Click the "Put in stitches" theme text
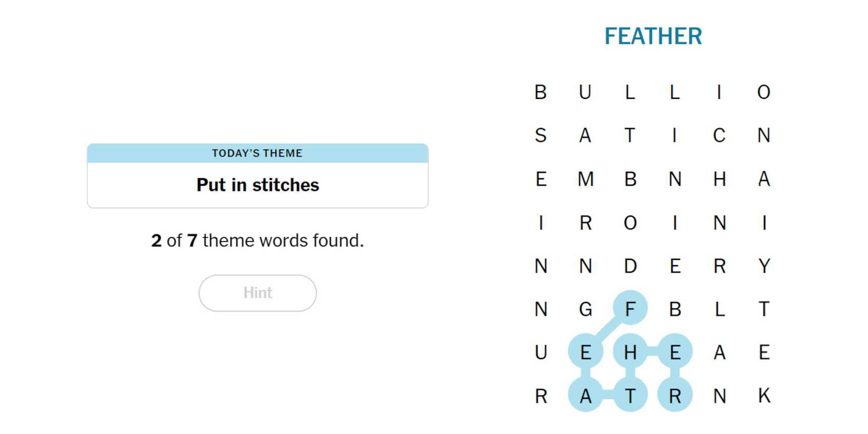Viewport: 868px width, 434px height. [257, 185]
